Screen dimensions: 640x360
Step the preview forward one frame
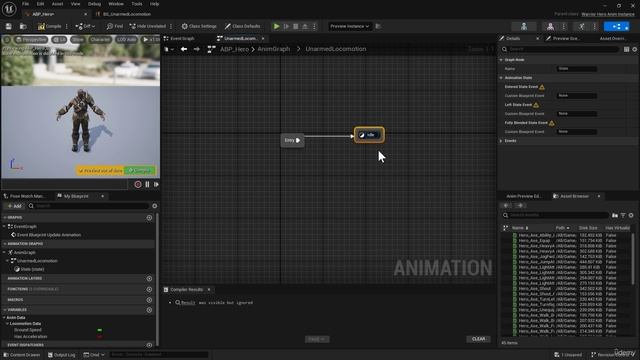[156, 184]
